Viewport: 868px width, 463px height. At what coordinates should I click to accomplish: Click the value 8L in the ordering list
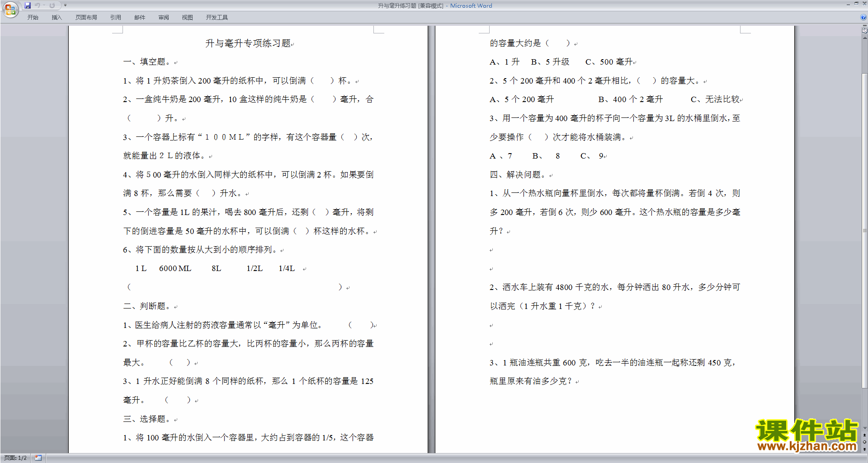pos(217,269)
